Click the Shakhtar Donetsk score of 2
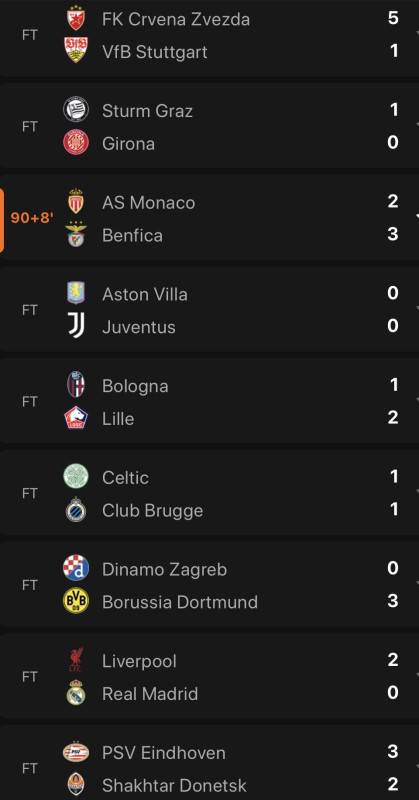The image size is (419, 800). (x=392, y=784)
